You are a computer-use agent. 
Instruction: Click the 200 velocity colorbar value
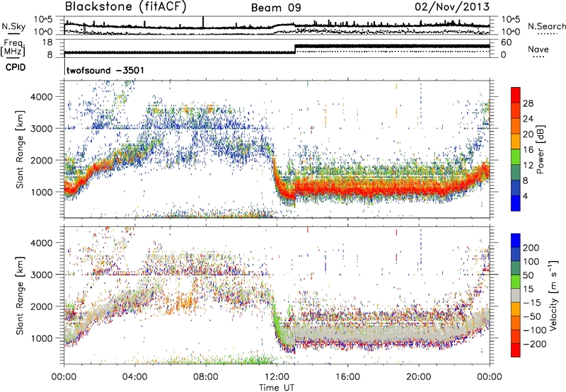click(531, 248)
